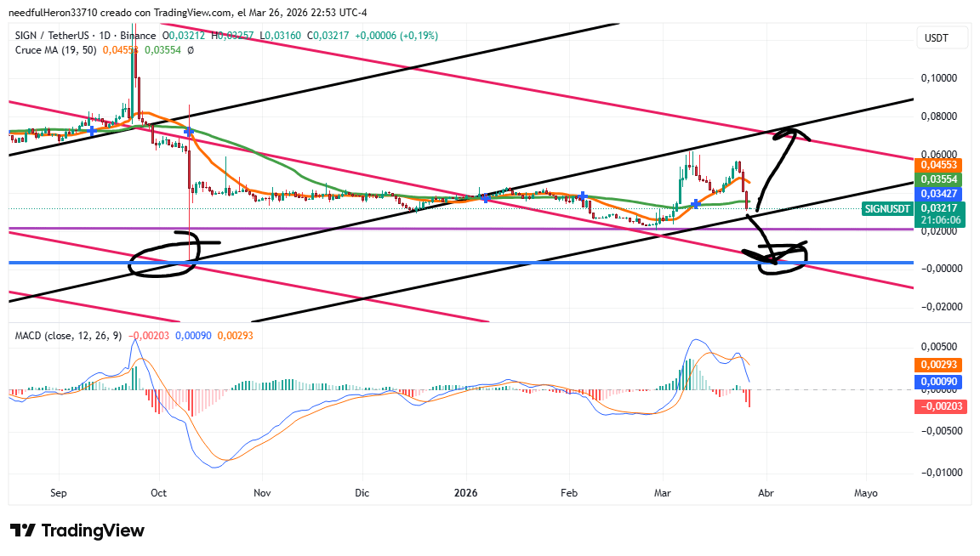
Task: Click the MACD signal value 0,00293 in legend
Action: coord(235,336)
